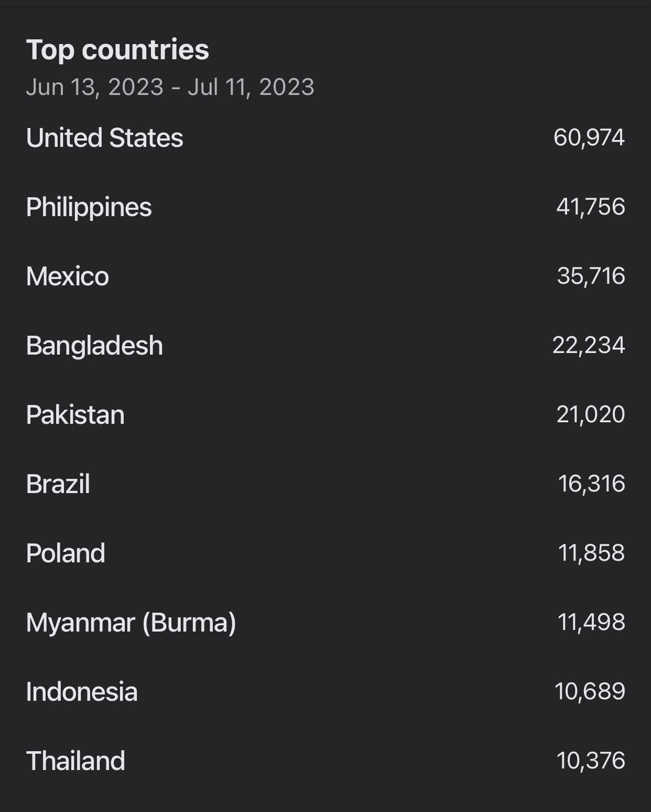The height and width of the screenshot is (812, 651).
Task: Select the 21,020 count value
Action: pyautogui.click(x=590, y=415)
